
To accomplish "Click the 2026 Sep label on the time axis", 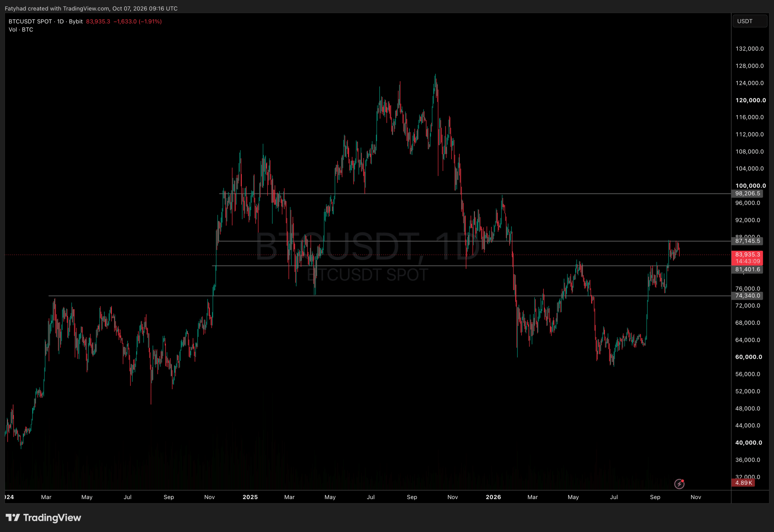I will [655, 497].
